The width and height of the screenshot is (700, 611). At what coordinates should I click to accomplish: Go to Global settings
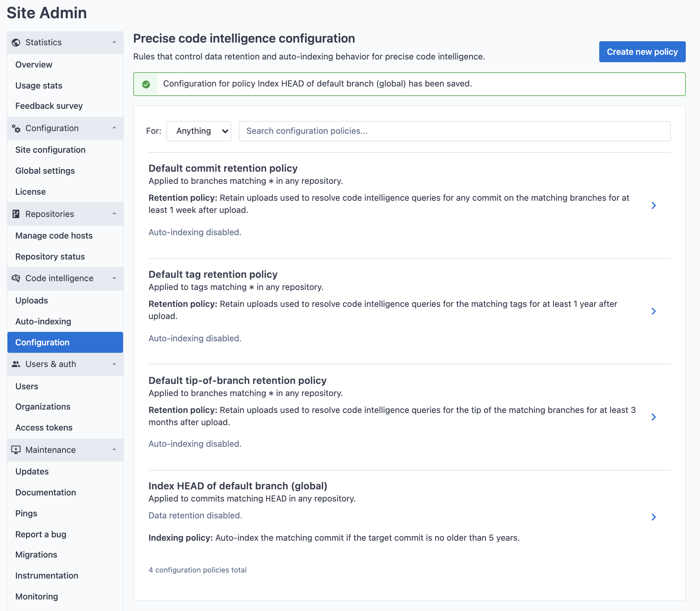[45, 171]
